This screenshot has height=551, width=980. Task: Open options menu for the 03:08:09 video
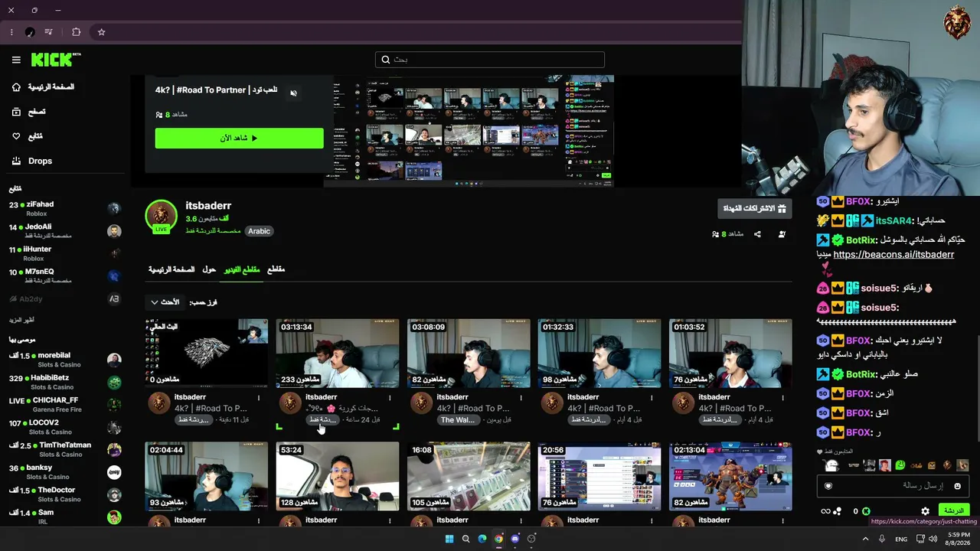point(521,398)
